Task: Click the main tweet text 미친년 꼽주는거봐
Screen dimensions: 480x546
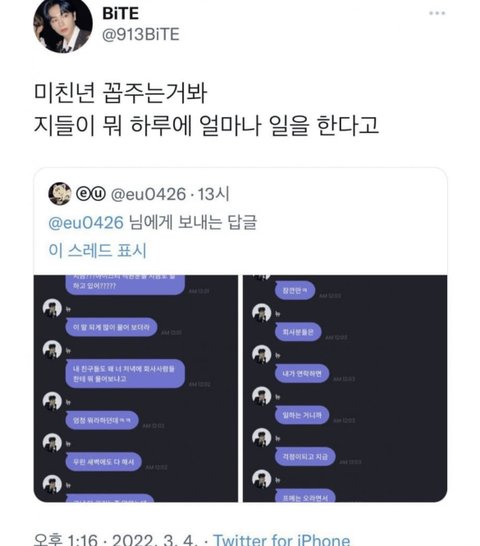Action: pyautogui.click(x=121, y=93)
